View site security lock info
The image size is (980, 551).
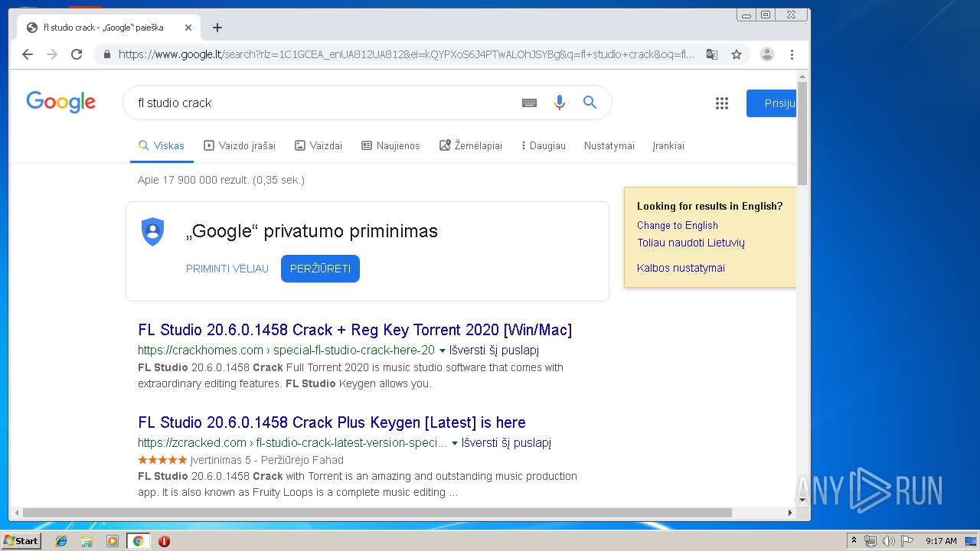(x=106, y=54)
